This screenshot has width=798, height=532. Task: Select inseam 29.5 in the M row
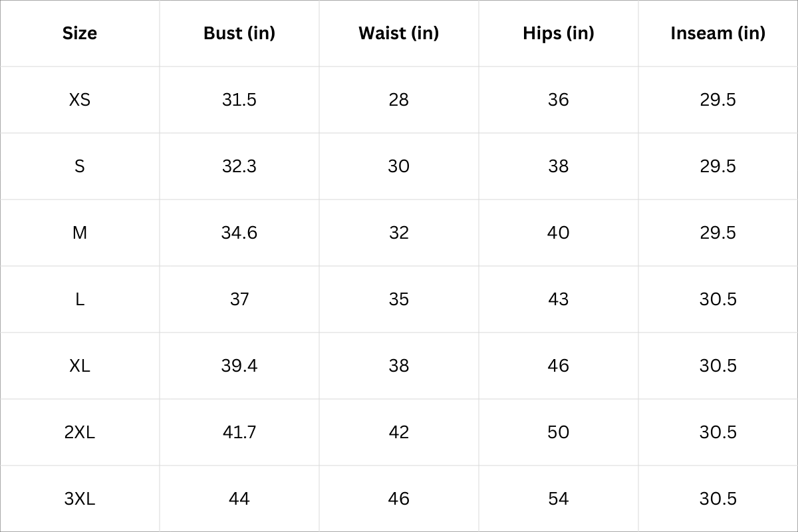coord(718,233)
